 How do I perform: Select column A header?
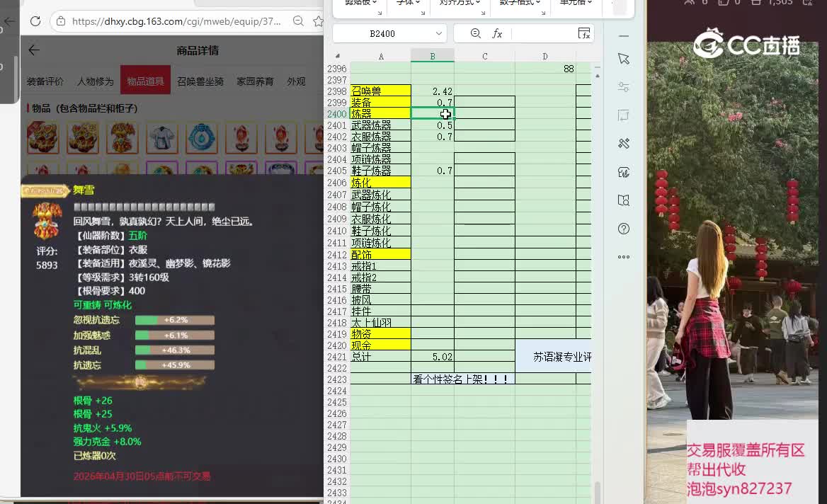point(381,56)
